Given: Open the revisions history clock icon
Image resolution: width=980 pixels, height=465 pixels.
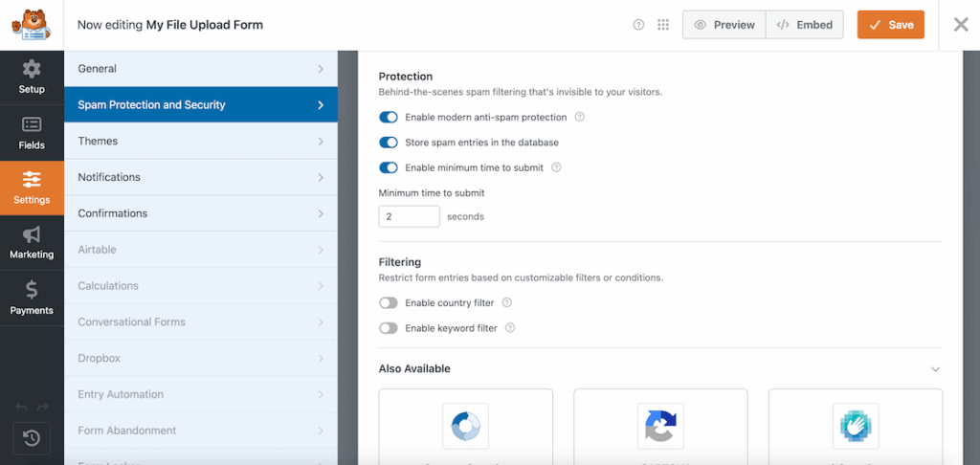Looking at the screenshot, I should click(x=32, y=438).
